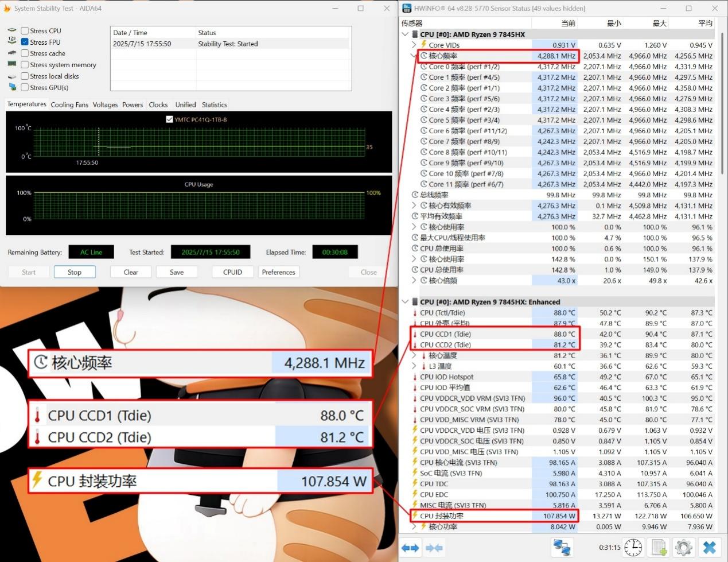Image resolution: width=728 pixels, height=562 pixels.
Task: Click the 当前 column header in HWiNFO
Action: click(x=554, y=23)
